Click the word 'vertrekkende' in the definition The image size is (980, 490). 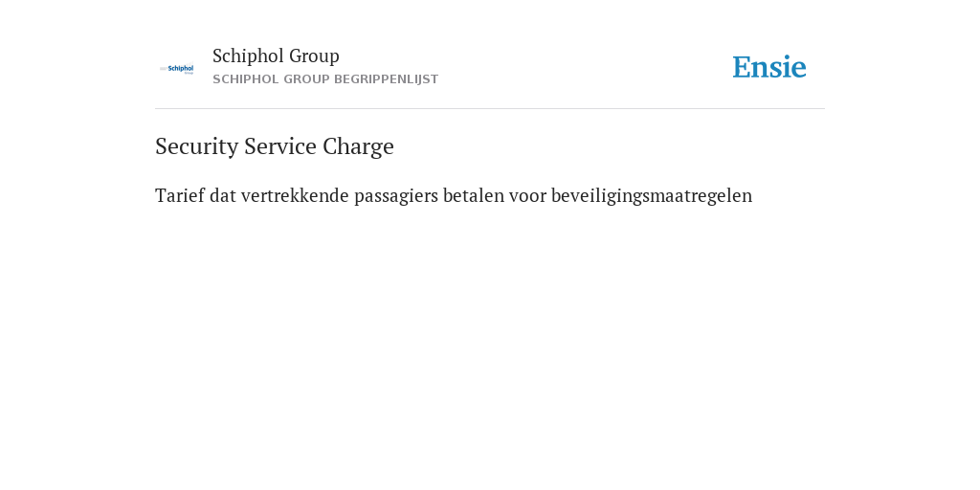coord(295,195)
